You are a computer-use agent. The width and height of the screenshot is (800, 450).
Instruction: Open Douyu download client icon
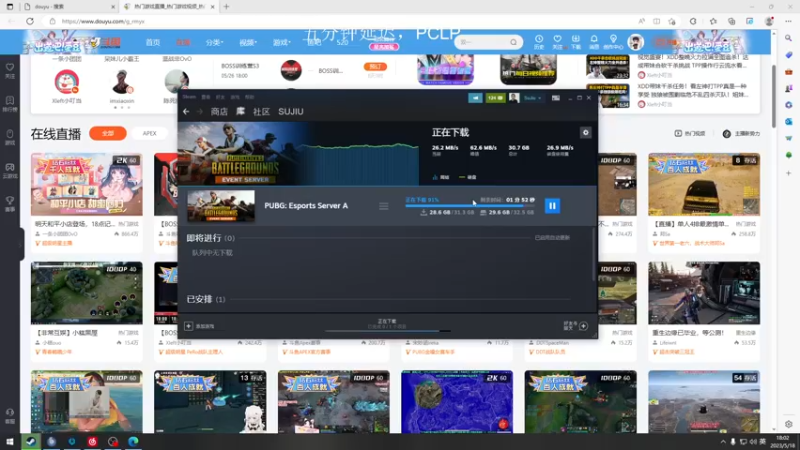tap(576, 42)
